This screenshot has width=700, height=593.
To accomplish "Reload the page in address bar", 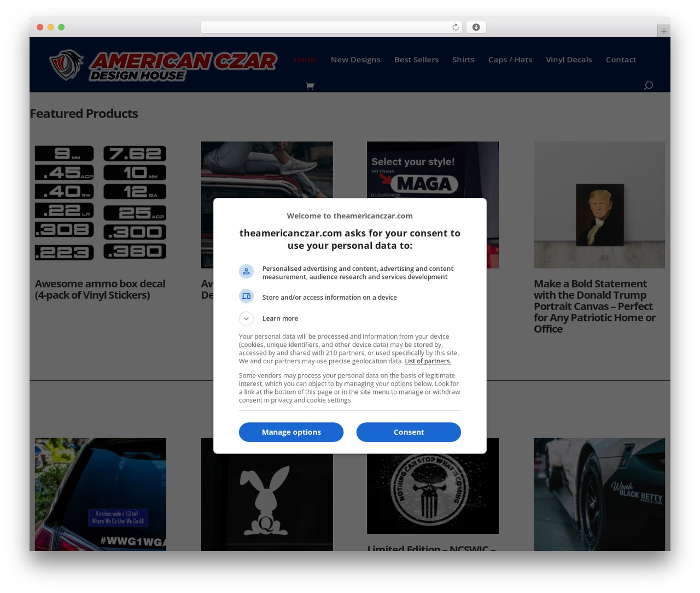I will pos(455,27).
